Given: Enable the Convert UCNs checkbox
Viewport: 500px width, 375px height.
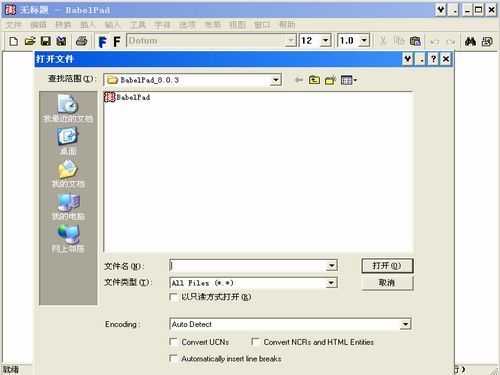Looking at the screenshot, I should point(173,342).
